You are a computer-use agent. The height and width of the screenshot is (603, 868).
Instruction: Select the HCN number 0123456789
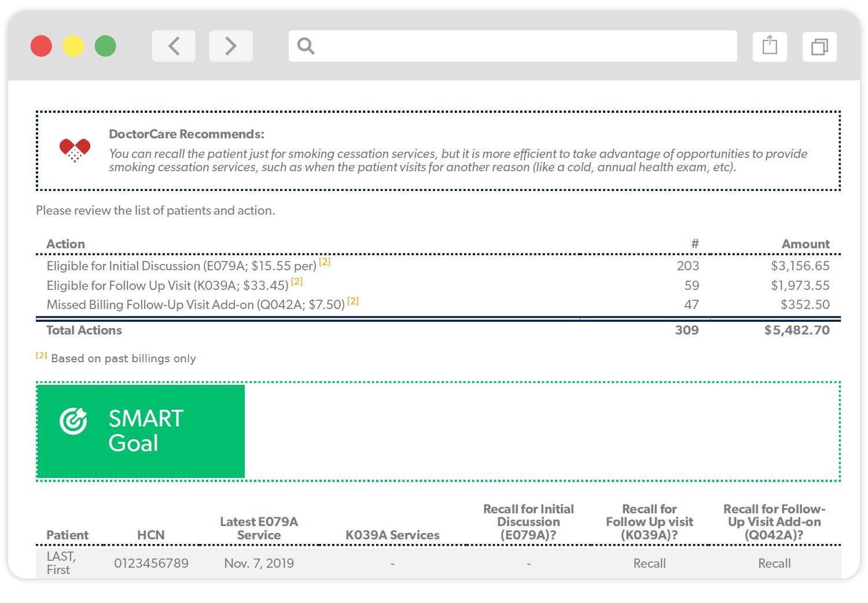coord(151,563)
